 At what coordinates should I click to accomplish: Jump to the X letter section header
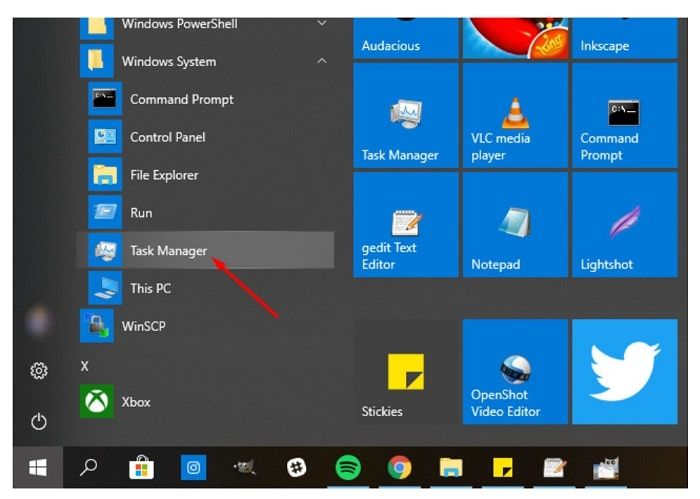point(85,366)
